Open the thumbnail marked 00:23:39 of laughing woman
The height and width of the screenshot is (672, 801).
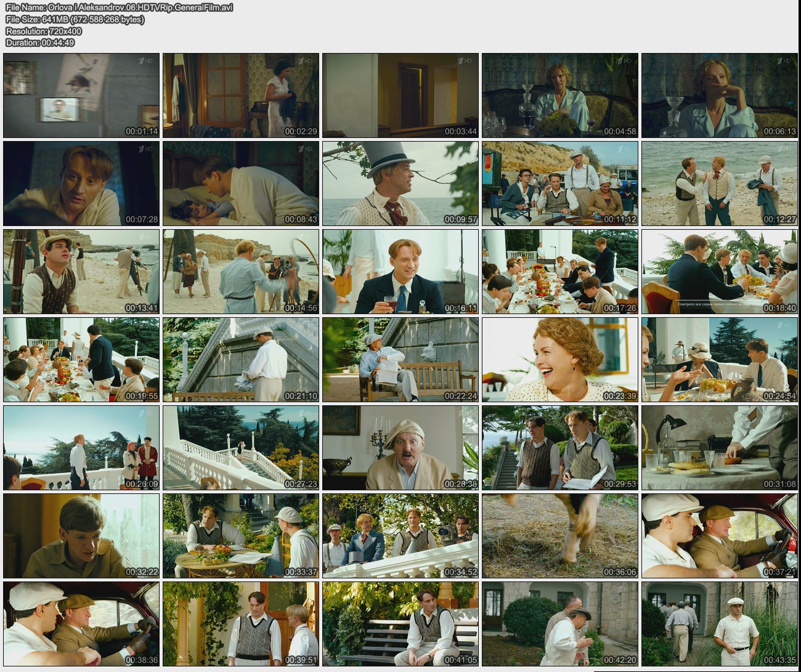click(560, 360)
